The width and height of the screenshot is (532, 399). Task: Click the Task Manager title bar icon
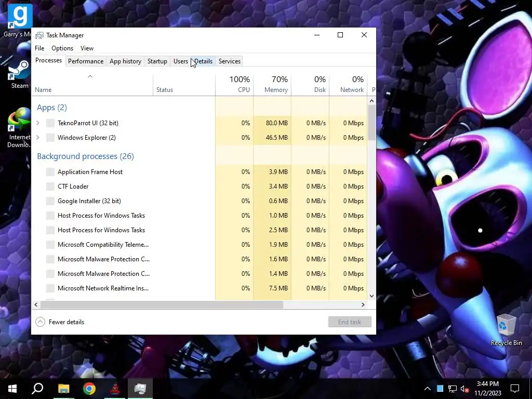tap(39, 35)
